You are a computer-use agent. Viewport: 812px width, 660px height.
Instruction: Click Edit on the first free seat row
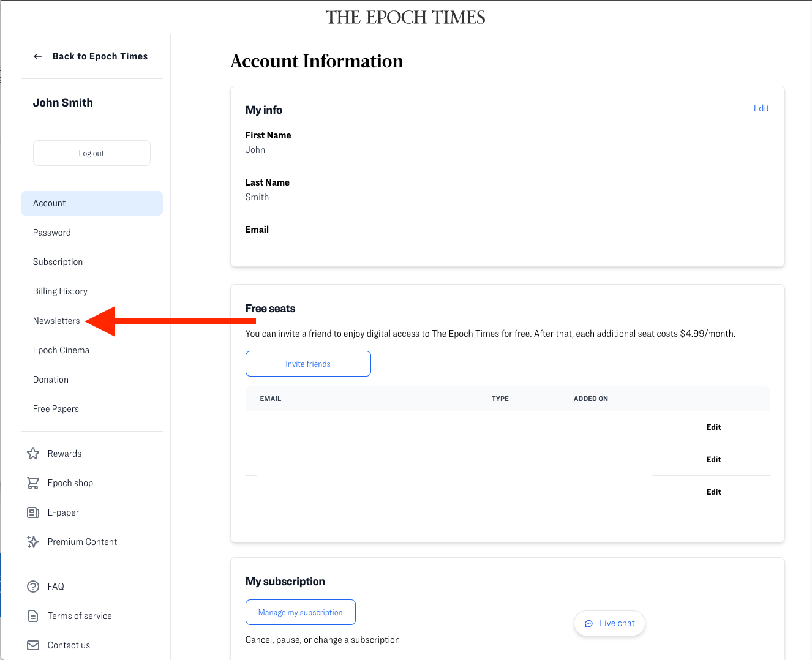click(713, 427)
